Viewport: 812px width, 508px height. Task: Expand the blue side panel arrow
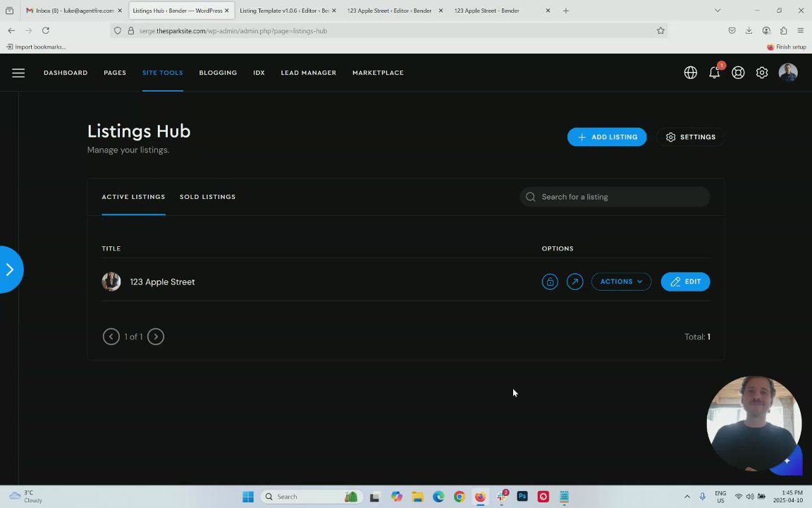coord(10,269)
